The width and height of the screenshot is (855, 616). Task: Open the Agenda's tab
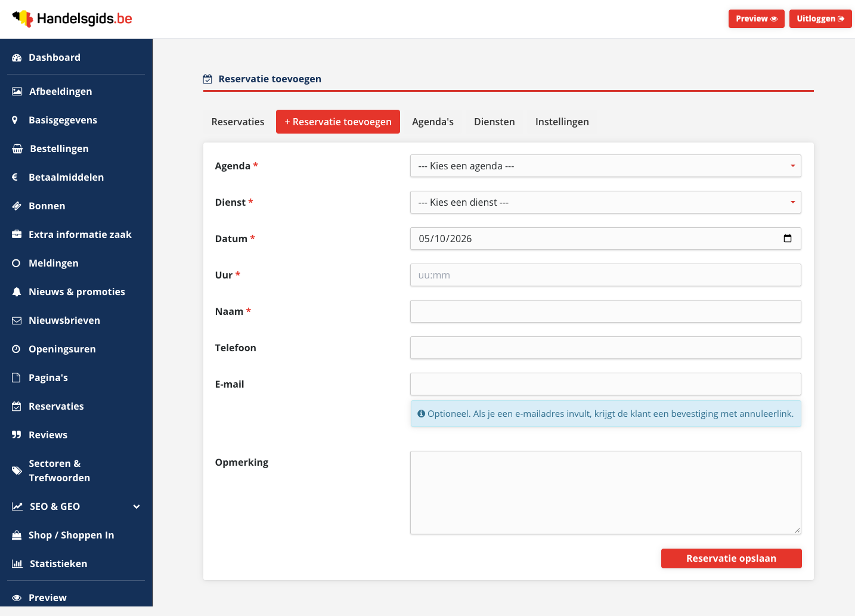pos(433,122)
